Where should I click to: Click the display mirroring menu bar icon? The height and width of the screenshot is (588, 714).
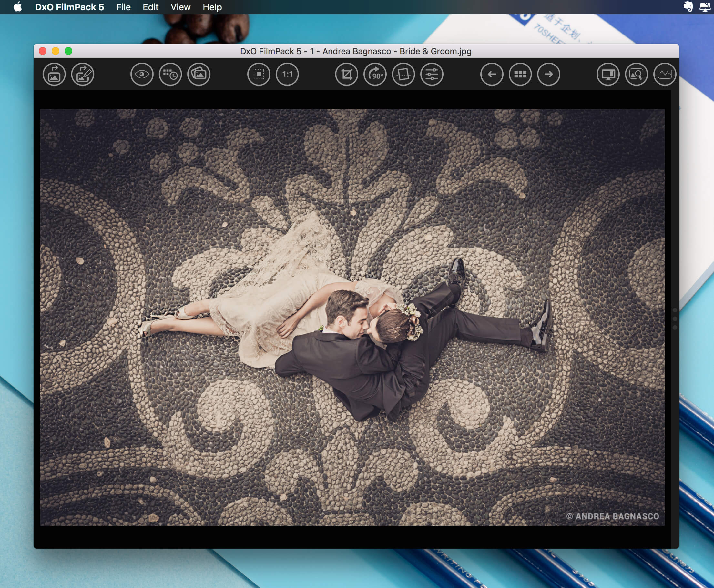(x=705, y=7)
